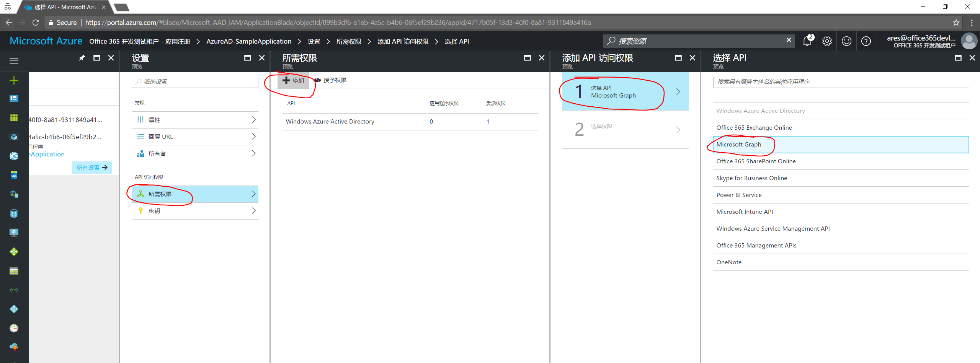Viewport: 980px width, 363px height.
Task: Open the SQL databases sidebar icon
Action: click(x=14, y=175)
